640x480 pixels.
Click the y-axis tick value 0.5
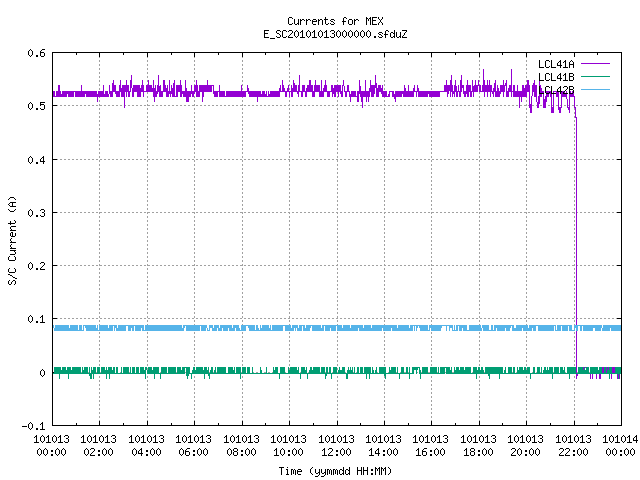coord(36,106)
